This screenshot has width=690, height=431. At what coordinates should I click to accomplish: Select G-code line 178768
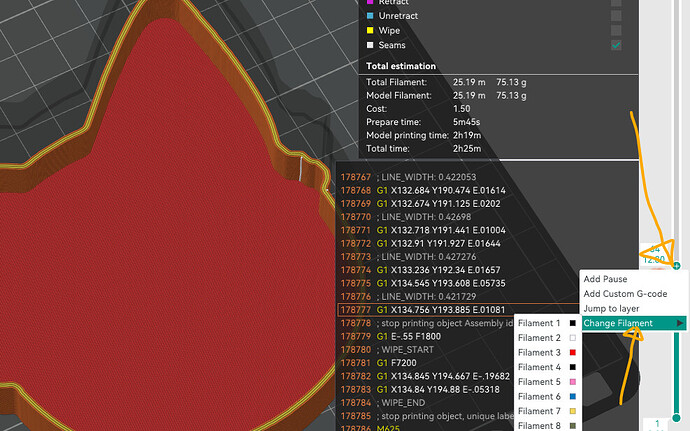coord(423,190)
